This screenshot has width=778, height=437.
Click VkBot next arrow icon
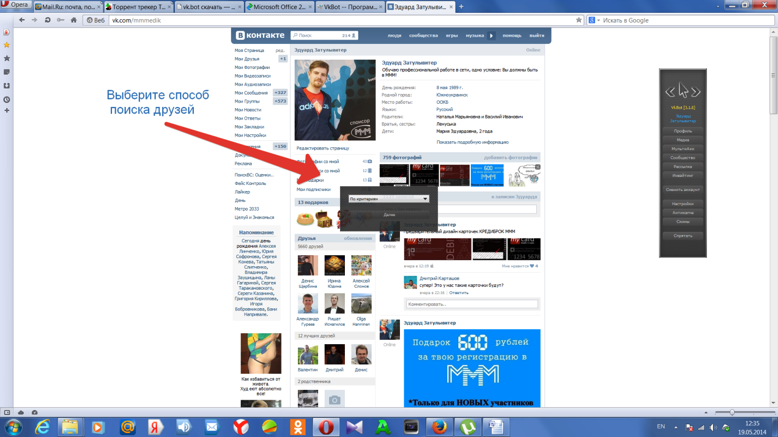click(x=696, y=92)
